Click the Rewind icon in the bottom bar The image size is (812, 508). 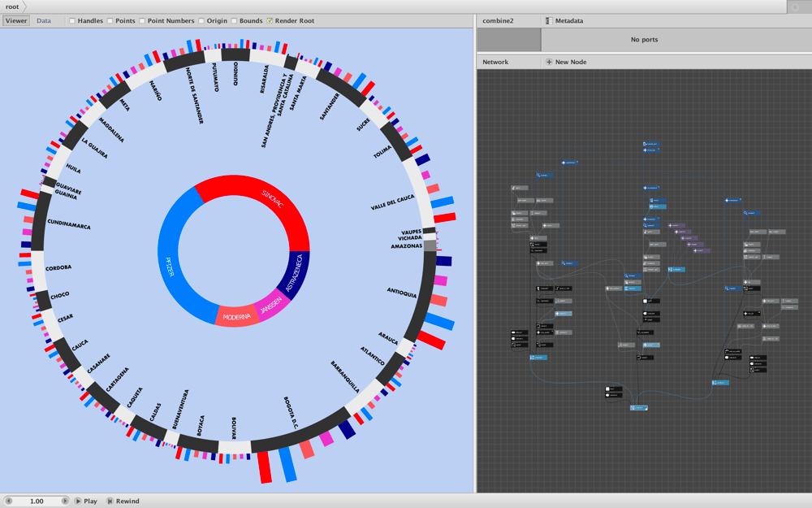[x=110, y=501]
